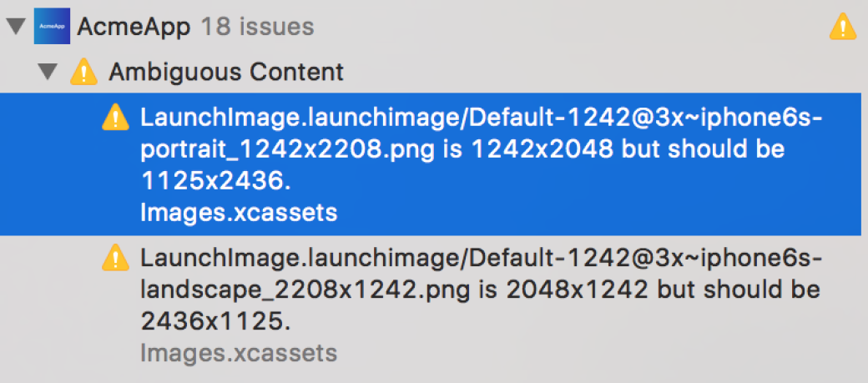Click warning icon of landscape launch image issue

pos(116,258)
